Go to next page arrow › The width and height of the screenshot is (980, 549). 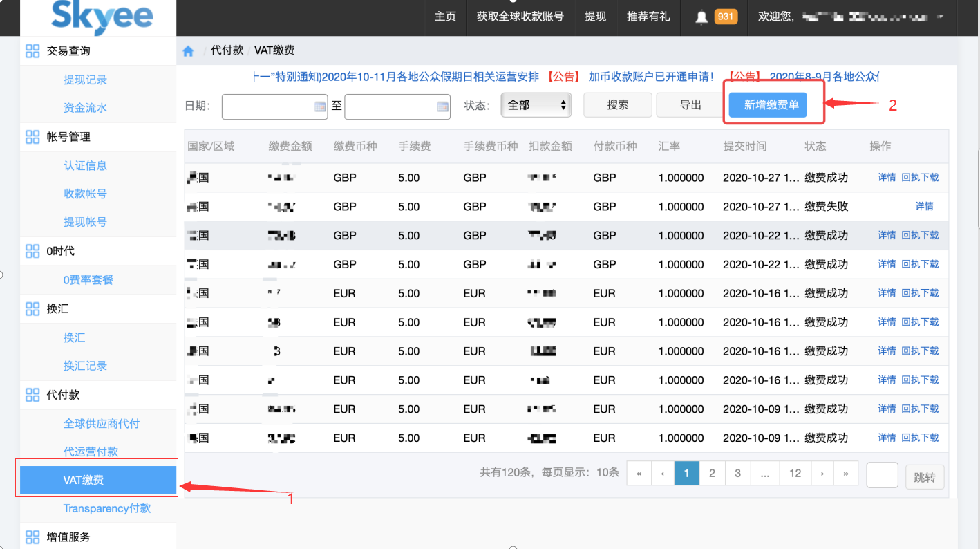click(822, 473)
